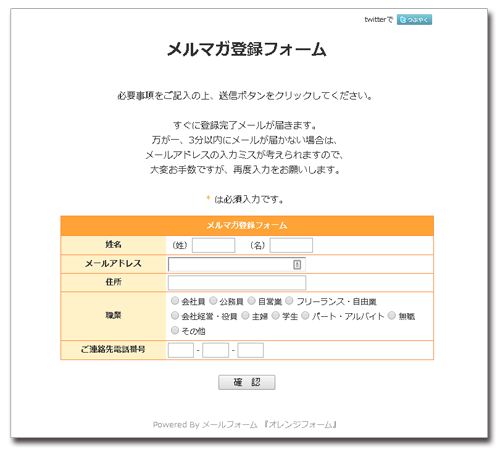This screenshot has width=500, height=450.
Task: Focus the 姓 last name field
Action: tap(213, 245)
